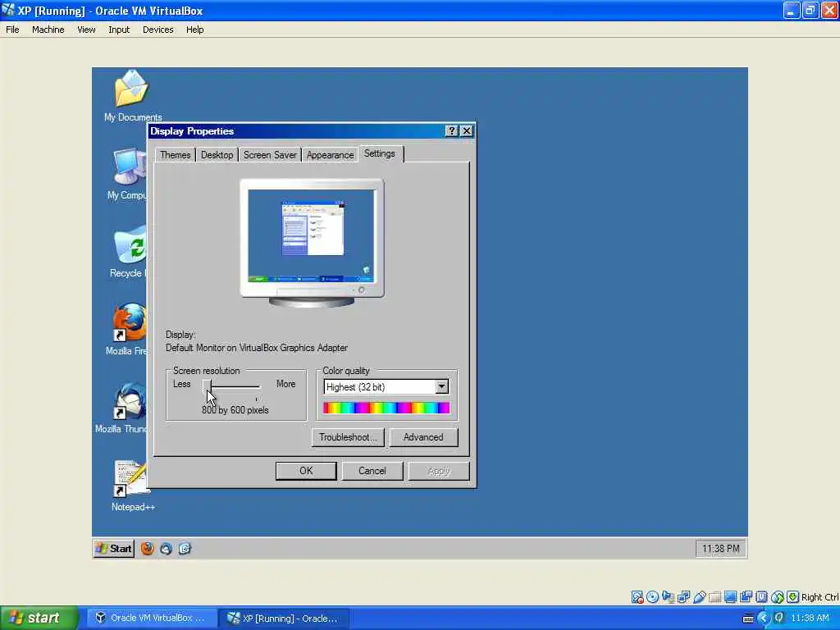Select the Recycle Bin desktop icon
840x630 pixels.
[x=129, y=252]
